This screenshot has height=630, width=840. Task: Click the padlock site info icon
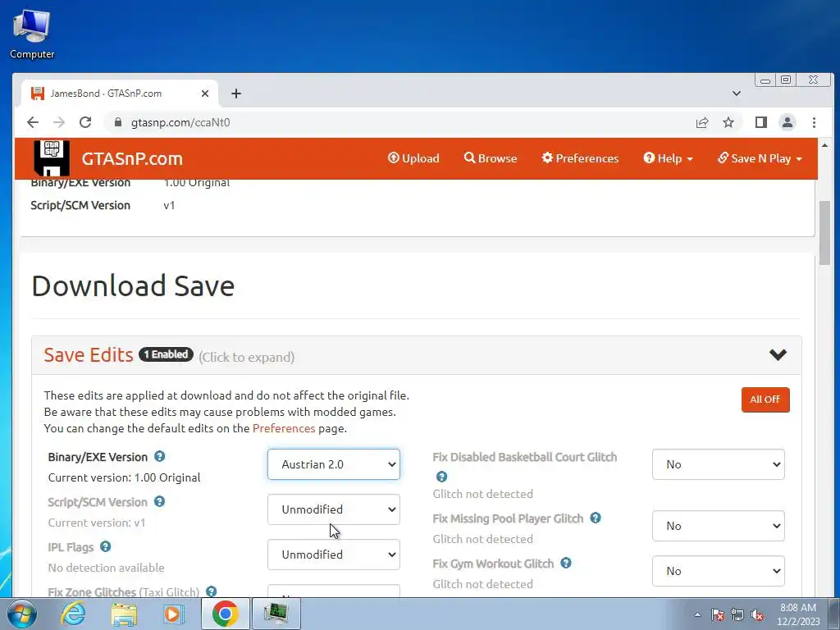(x=118, y=122)
